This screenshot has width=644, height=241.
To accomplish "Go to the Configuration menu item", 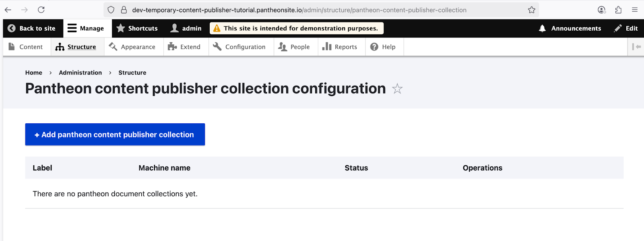I will pyautogui.click(x=239, y=47).
